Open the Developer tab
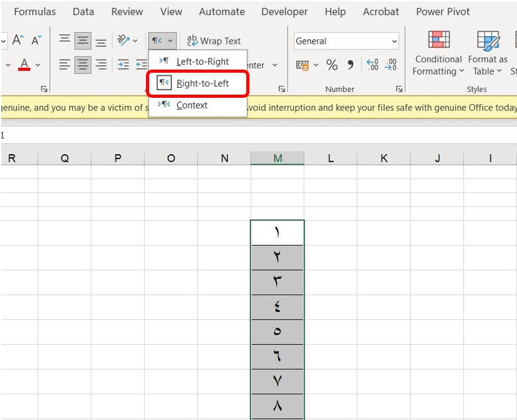This screenshot has height=420, width=517. (285, 11)
